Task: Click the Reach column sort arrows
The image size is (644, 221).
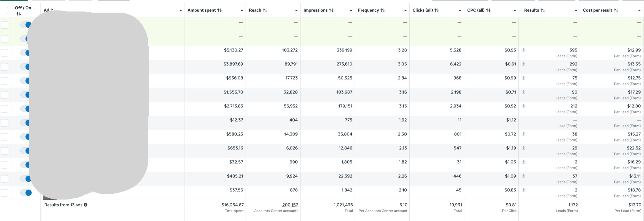Action: coord(265,10)
